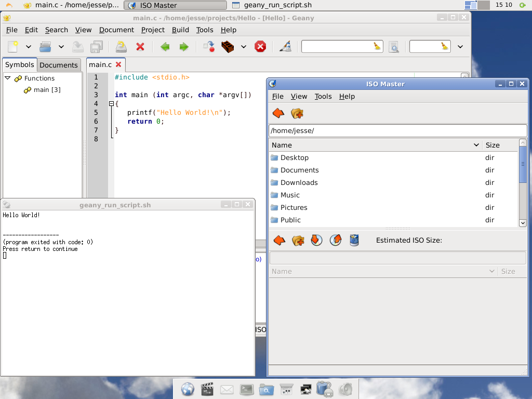
Task: Click the Compile icon in Geany toolbar
Action: point(209,47)
